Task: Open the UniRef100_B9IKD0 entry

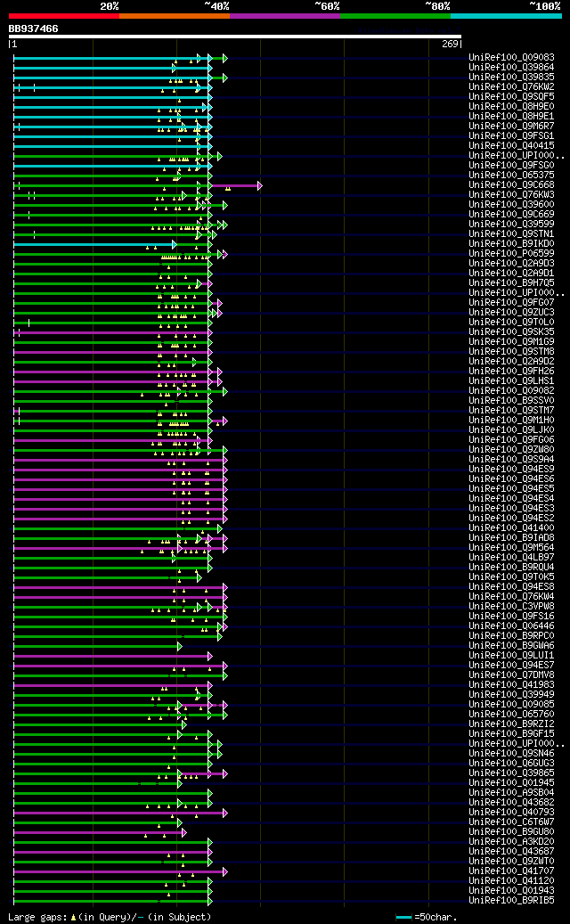Action: pyautogui.click(x=511, y=244)
